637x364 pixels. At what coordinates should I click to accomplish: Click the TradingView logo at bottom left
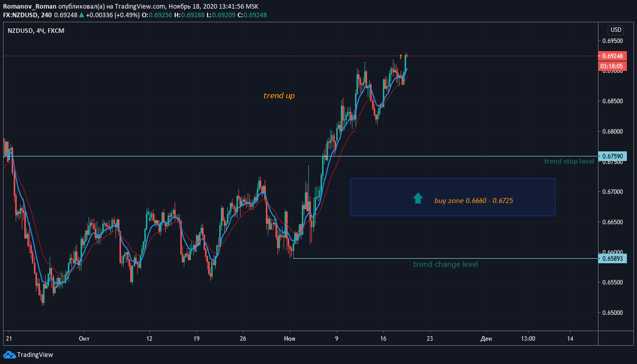pyautogui.click(x=28, y=354)
